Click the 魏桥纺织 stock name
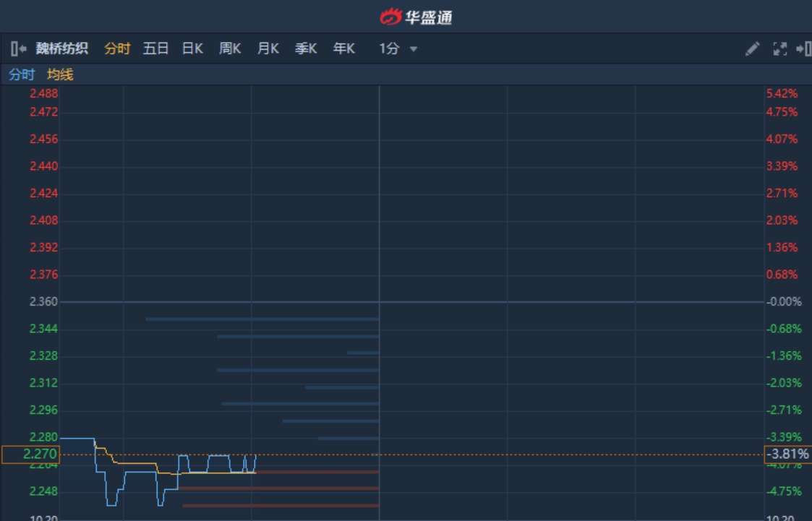This screenshot has height=521, width=812. [62, 49]
